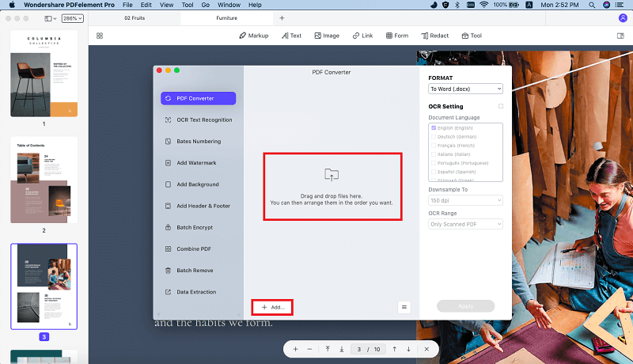Click the drag and drop upload icon
The width and height of the screenshot is (633, 364).
point(332,174)
